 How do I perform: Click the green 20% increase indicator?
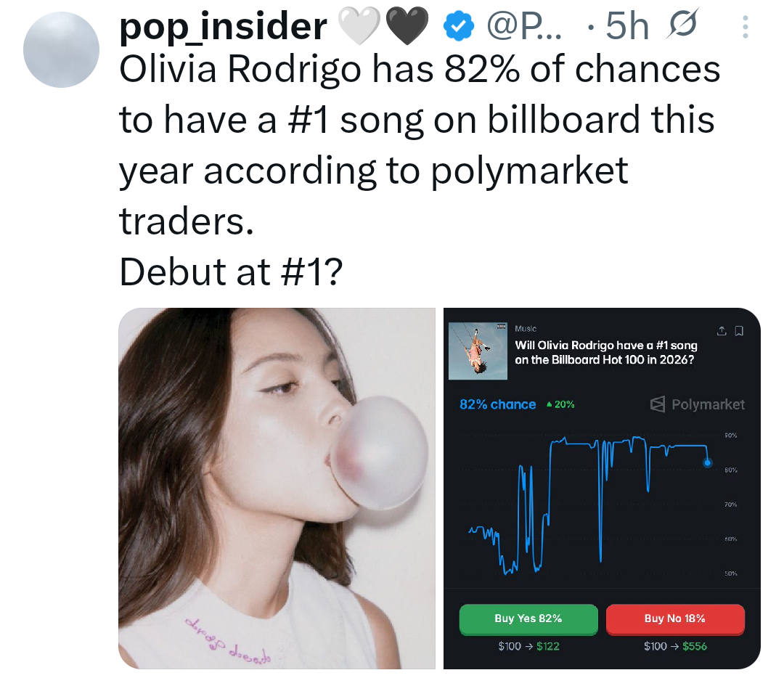coord(560,404)
